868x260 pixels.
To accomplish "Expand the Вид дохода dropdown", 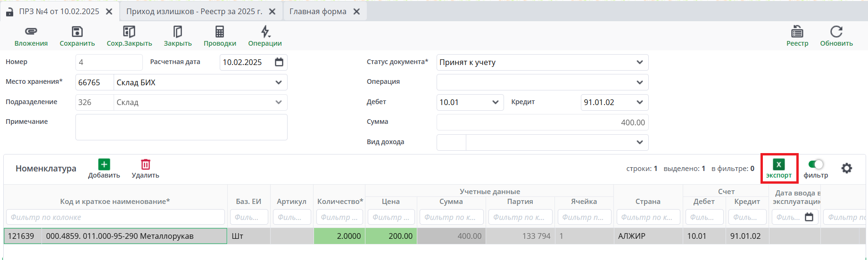I will [x=639, y=142].
